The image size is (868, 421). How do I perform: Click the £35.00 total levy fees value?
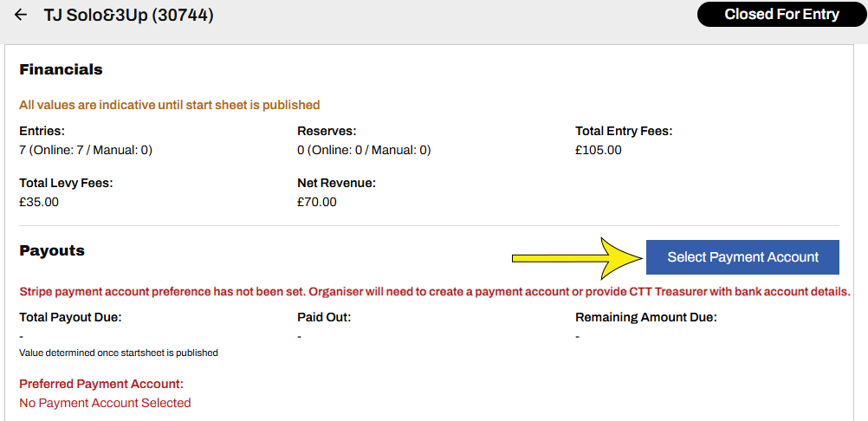coord(39,202)
